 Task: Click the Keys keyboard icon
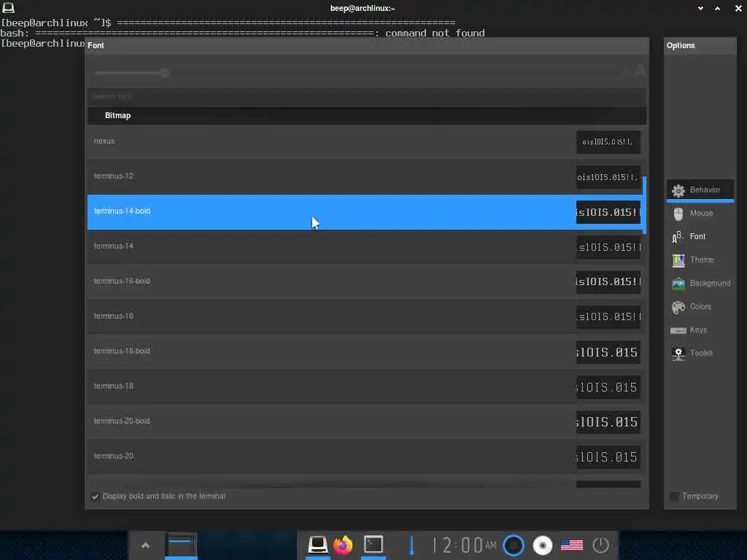[x=678, y=330]
